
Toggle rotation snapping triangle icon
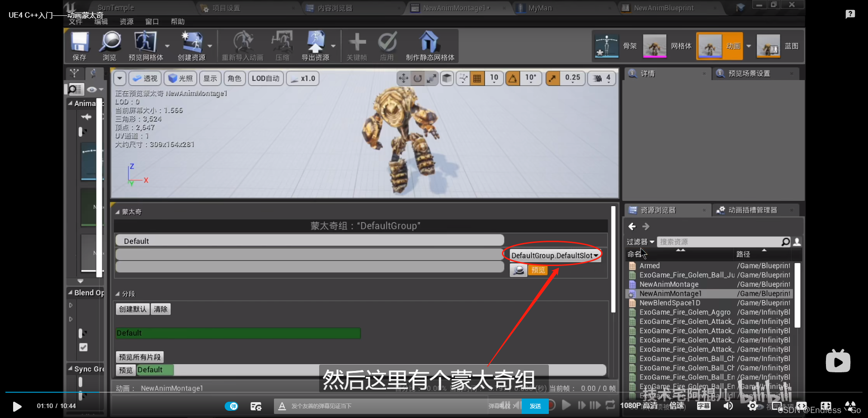[x=513, y=78]
